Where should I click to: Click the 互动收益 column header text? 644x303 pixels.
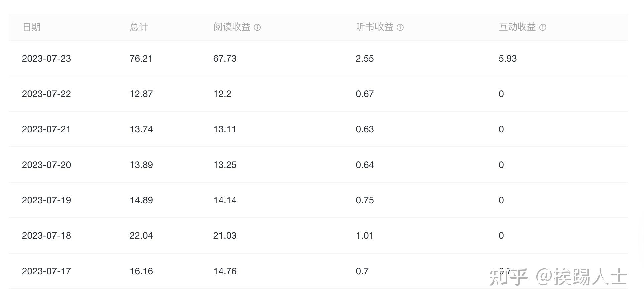coord(517,27)
